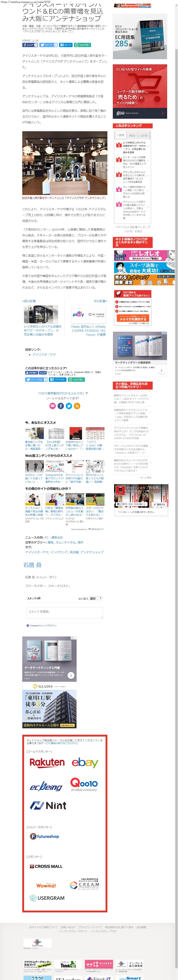Click the orange RSS feed round icon
178x980 pixels.
(77, 406)
